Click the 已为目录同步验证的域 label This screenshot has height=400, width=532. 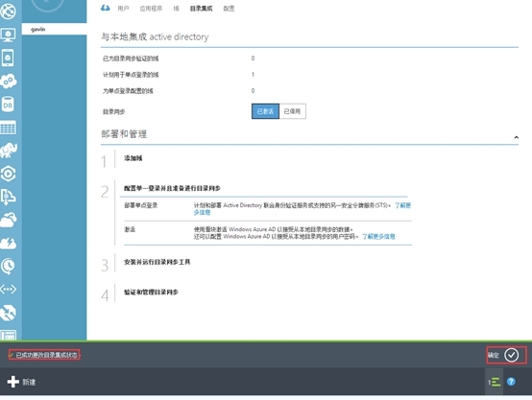click(x=131, y=59)
